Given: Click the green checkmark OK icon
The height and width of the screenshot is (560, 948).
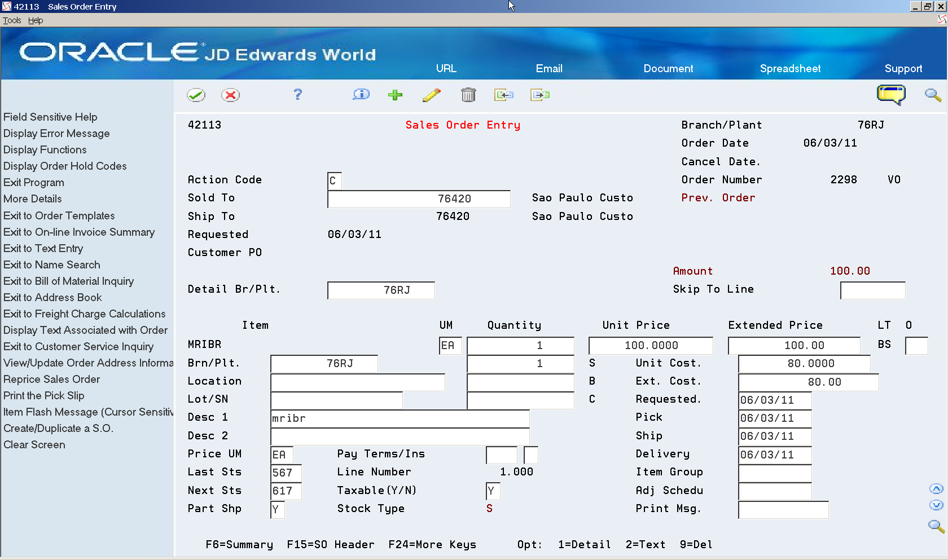Looking at the screenshot, I should point(196,95).
